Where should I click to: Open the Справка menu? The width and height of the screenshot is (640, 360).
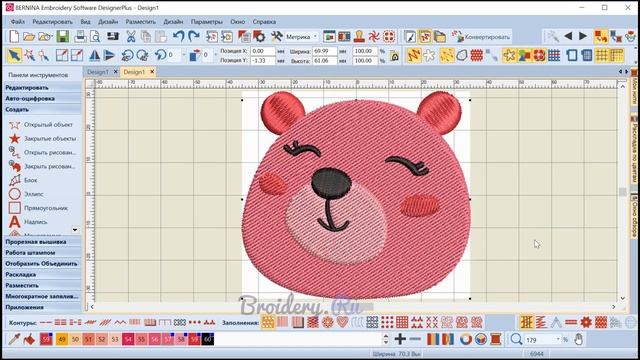264,22
